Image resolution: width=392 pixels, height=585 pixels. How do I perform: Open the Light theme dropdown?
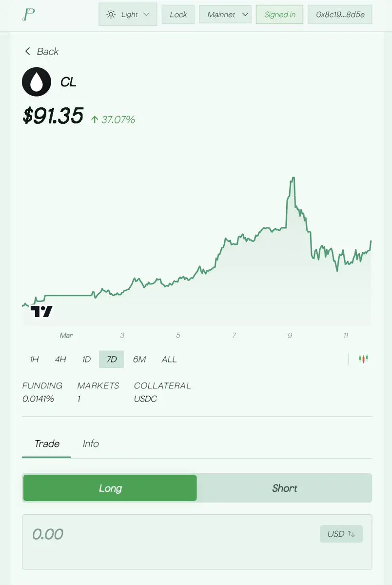pos(128,15)
